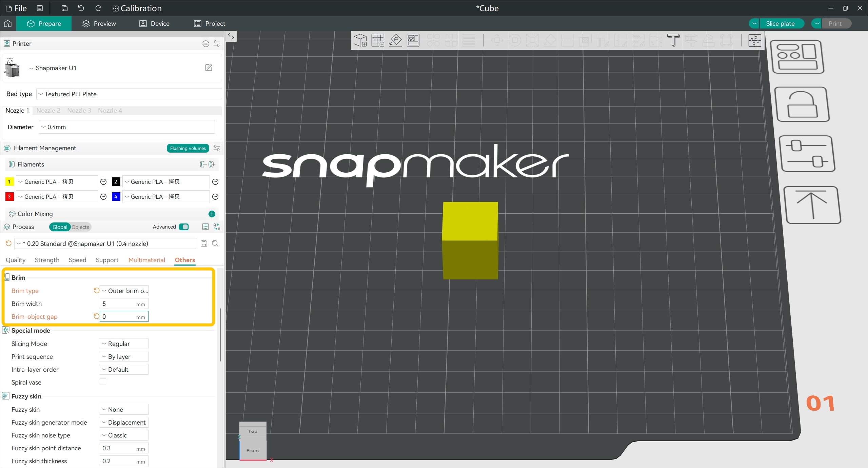Open the File menu
The image size is (868, 468).
pyautogui.click(x=16, y=8)
